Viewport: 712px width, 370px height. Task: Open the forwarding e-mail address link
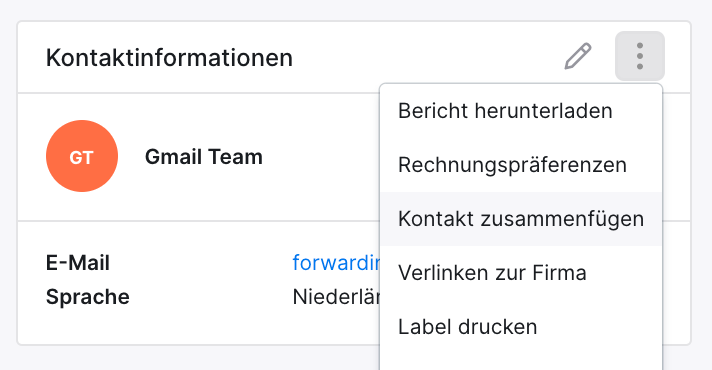pos(336,262)
